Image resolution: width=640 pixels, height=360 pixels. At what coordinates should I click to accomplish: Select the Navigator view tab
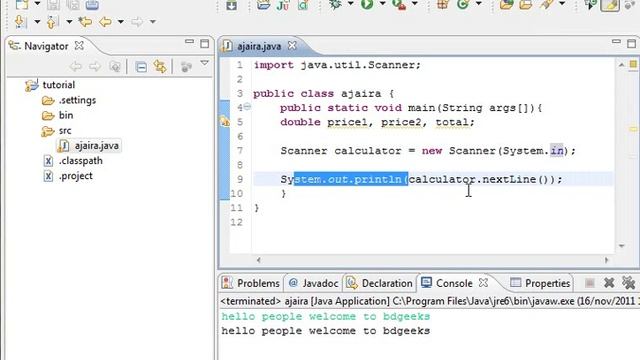click(46, 46)
